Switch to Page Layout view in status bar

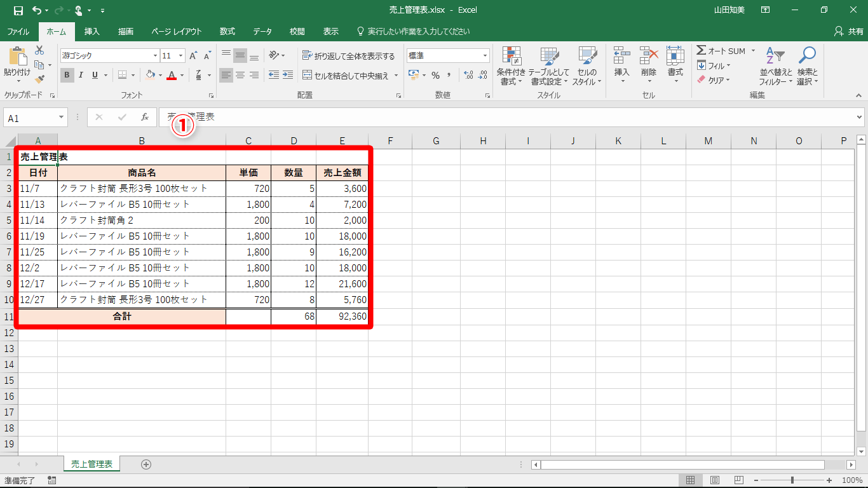[x=715, y=480]
